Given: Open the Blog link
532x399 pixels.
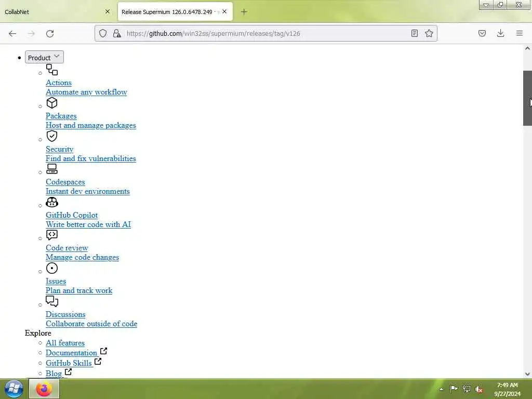Looking at the screenshot, I should (54, 374).
